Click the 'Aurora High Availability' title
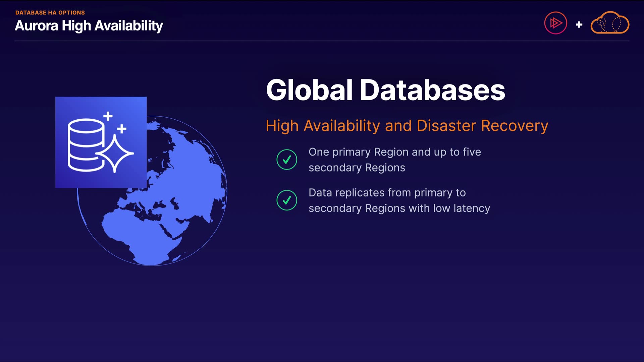The width and height of the screenshot is (644, 362). [89, 26]
